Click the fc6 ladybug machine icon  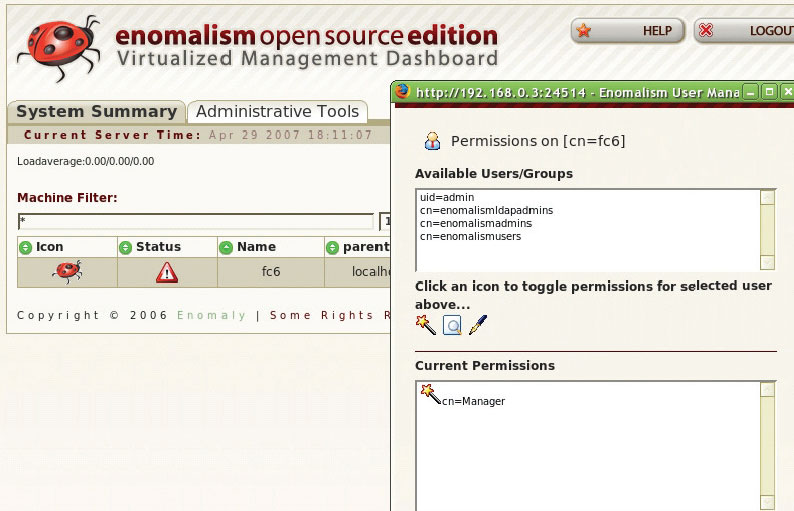67,271
